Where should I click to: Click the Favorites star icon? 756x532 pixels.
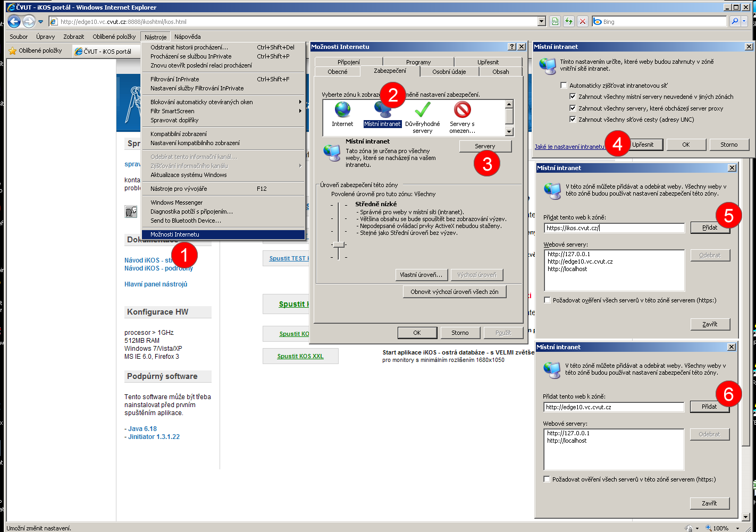pos(13,51)
